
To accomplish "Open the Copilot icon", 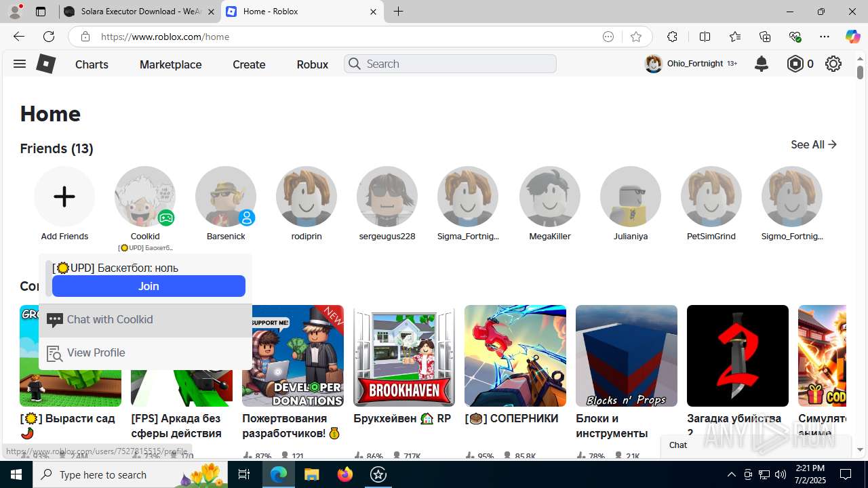I will coord(852,37).
